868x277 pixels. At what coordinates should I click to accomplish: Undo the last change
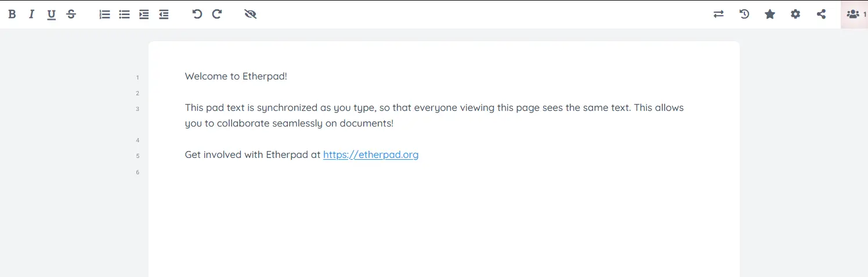pyautogui.click(x=197, y=15)
